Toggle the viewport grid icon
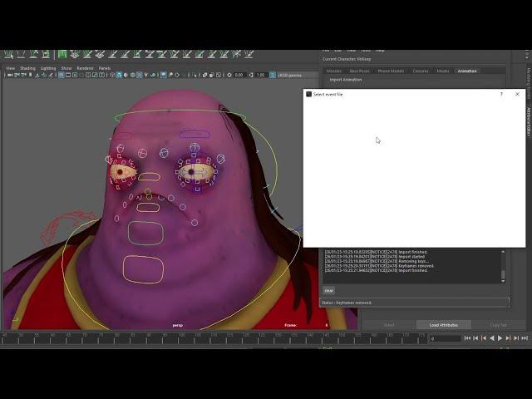The width and height of the screenshot is (532, 399). 62,75
